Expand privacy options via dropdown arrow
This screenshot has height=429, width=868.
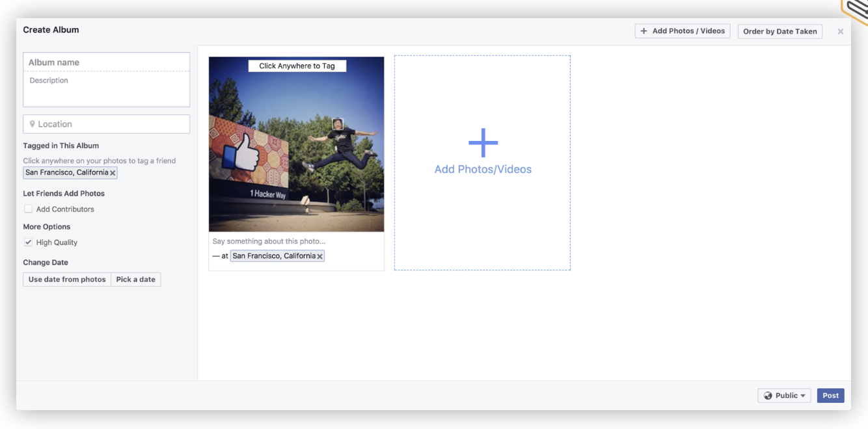pyautogui.click(x=803, y=396)
